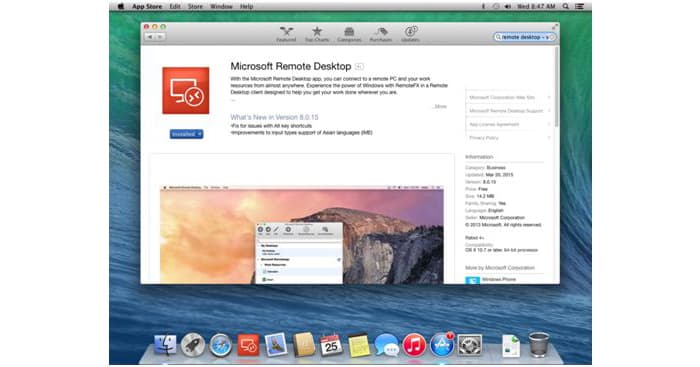Viewport: 700px width, 367px height.
Task: Click the Installed button dropdown arrow
Action: (x=200, y=134)
